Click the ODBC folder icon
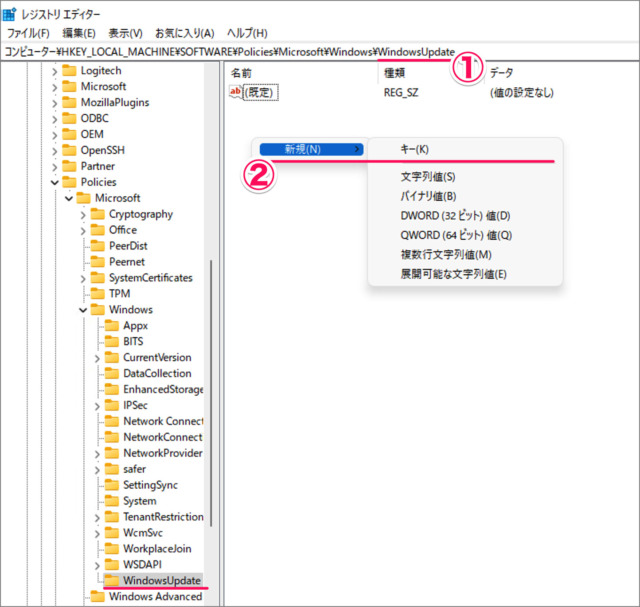This screenshot has height=607, width=640. 69,118
